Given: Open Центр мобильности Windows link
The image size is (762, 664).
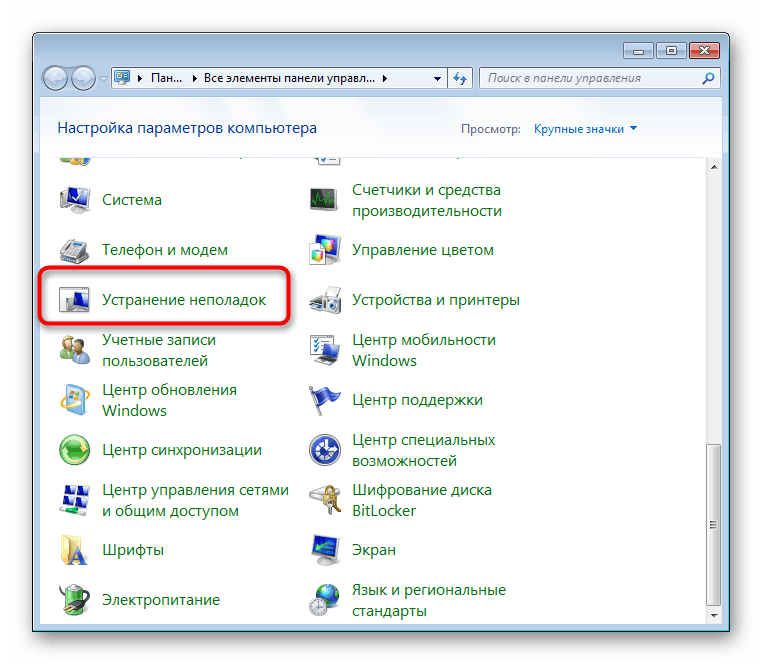Looking at the screenshot, I should tap(424, 350).
